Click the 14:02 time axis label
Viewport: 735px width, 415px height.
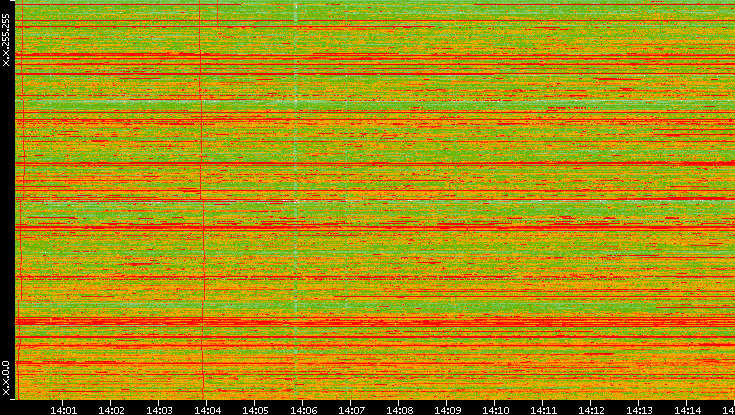coord(111,410)
